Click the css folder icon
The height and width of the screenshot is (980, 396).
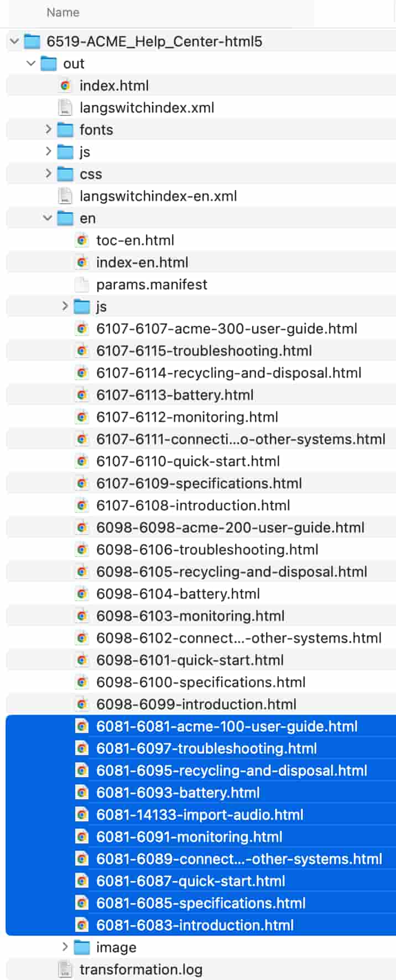coord(65,174)
